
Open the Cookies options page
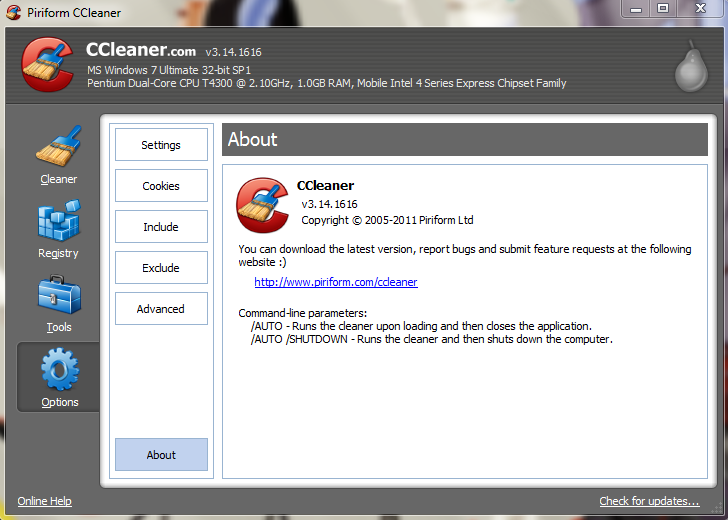[x=161, y=186]
